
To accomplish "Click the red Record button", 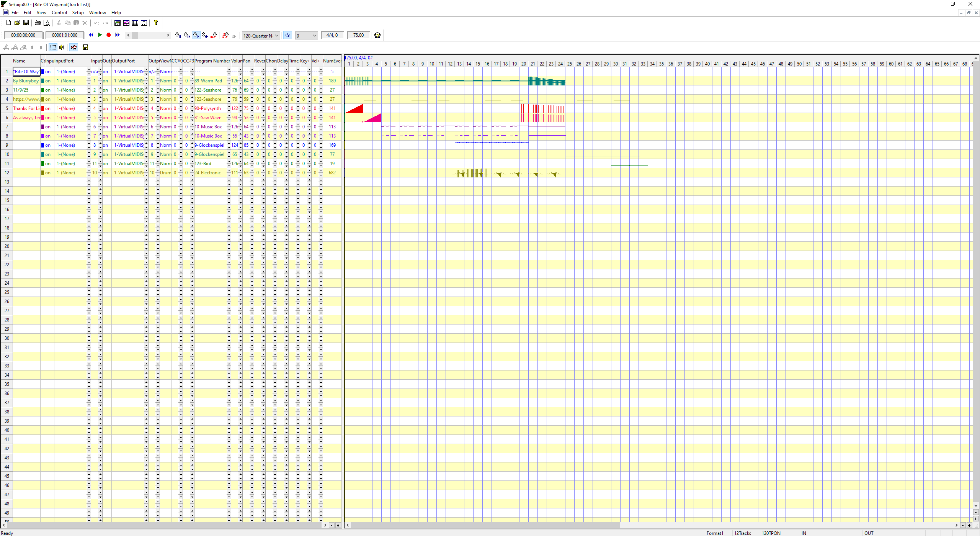I will click(x=109, y=35).
